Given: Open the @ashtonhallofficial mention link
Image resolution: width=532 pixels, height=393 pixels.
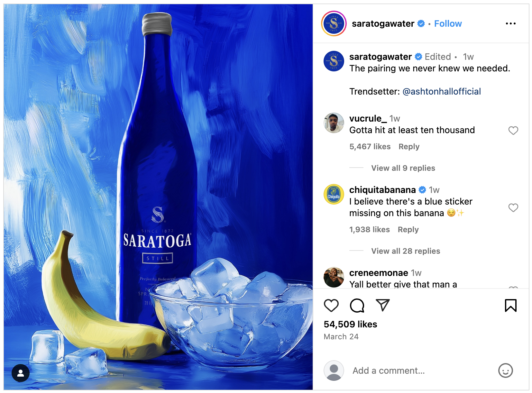Looking at the screenshot, I should (x=441, y=92).
